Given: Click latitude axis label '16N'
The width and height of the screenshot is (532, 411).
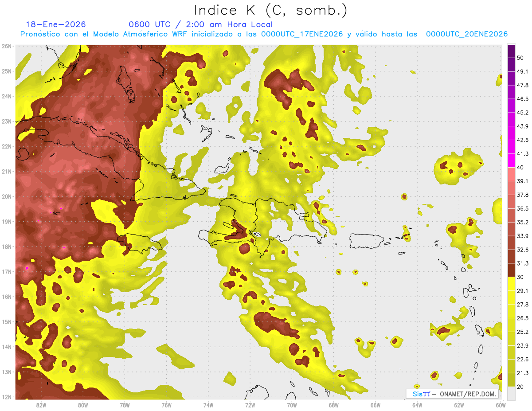Looking at the screenshot, I should (x=6, y=297).
